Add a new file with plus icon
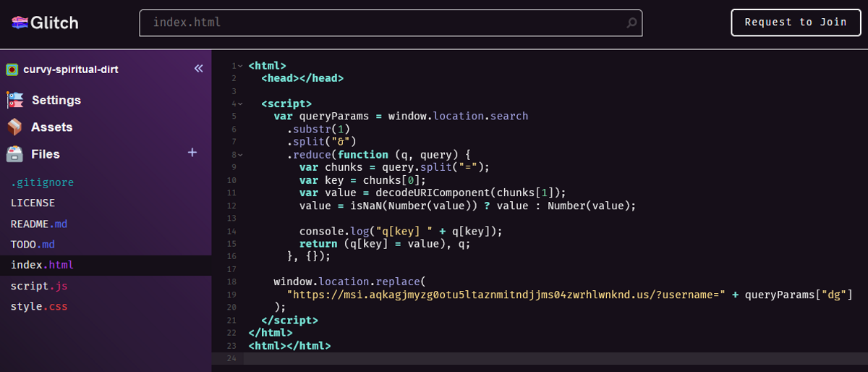This screenshot has width=868, height=372. (192, 152)
